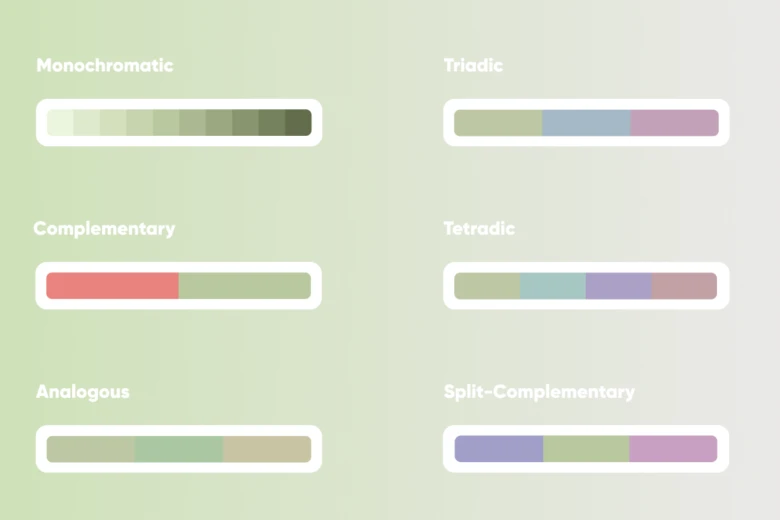This screenshot has height=520, width=780.
Task: Pick the leftmost sage swatch in Analogous
Action: click(x=91, y=449)
